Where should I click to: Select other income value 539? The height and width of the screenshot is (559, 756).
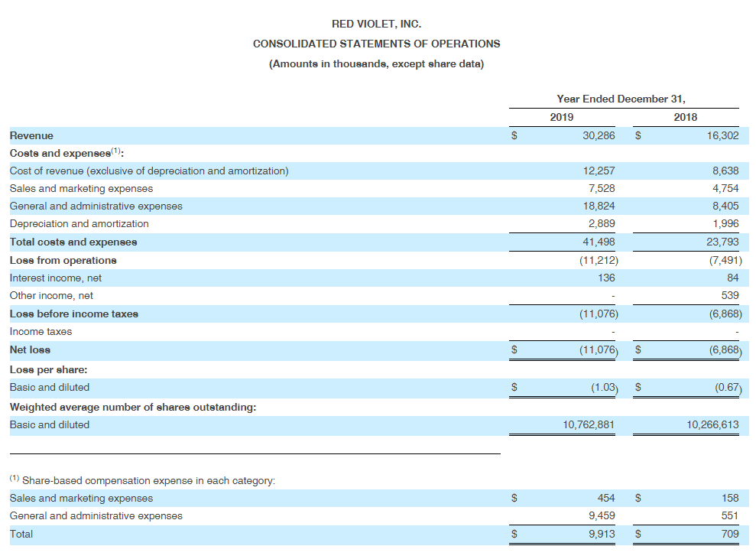coord(730,296)
